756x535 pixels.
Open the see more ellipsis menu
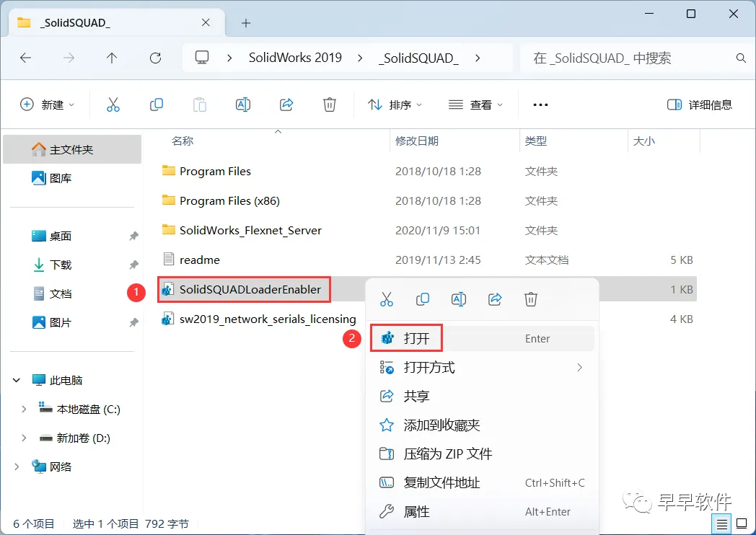540,105
